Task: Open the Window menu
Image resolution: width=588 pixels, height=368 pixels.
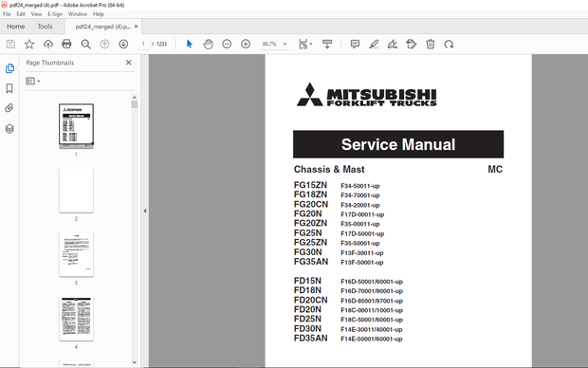Action: [78, 14]
